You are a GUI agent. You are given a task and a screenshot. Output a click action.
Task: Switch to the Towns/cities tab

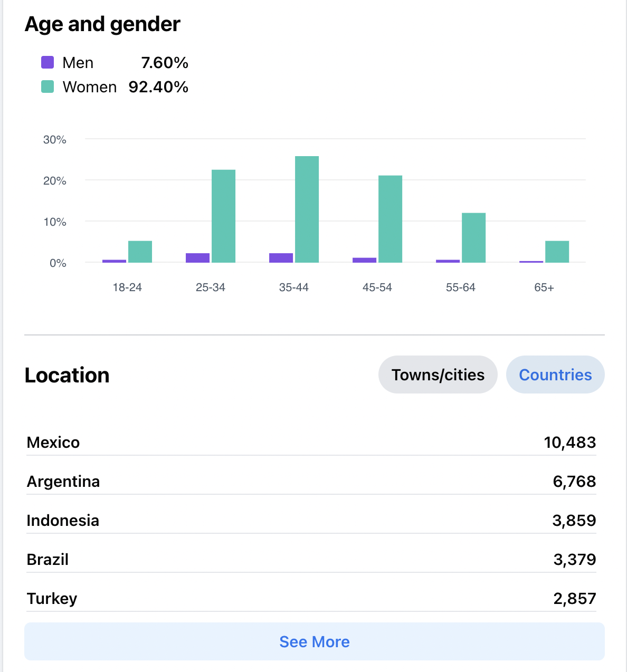[438, 375]
